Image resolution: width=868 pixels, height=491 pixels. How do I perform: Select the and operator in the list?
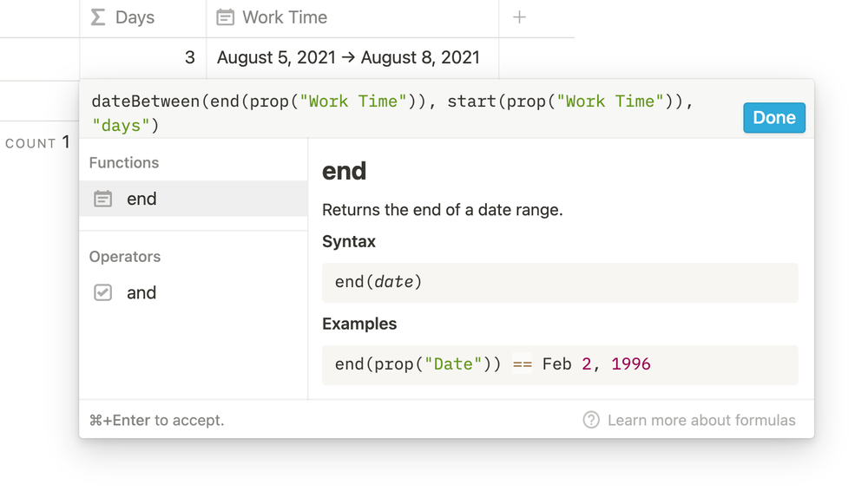pos(194,292)
